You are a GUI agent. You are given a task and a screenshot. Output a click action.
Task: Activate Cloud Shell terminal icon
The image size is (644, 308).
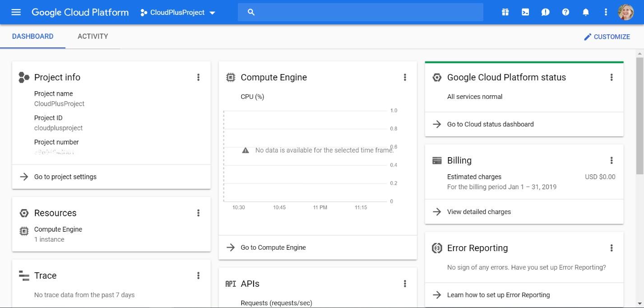click(525, 12)
